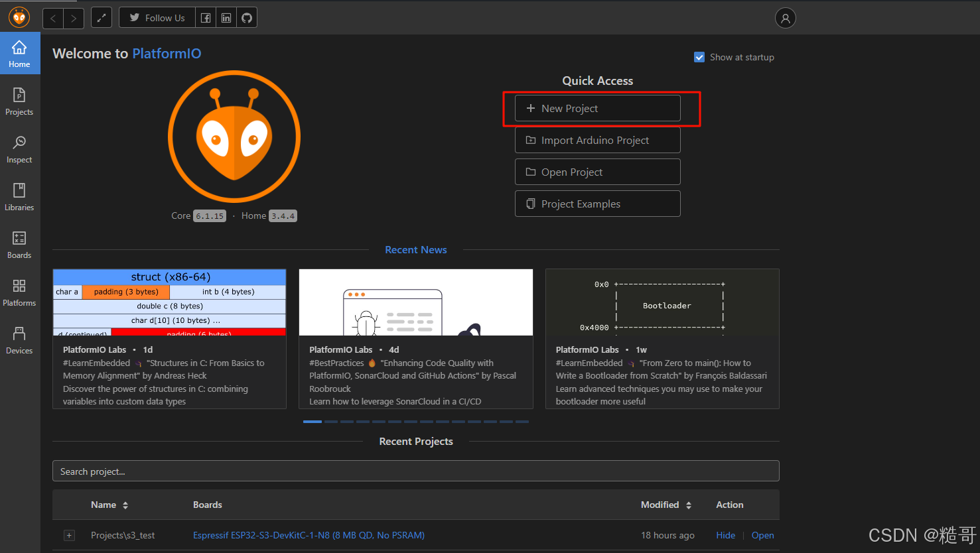Image resolution: width=980 pixels, height=553 pixels.
Task: Open the GitHub icon link
Action: click(247, 18)
